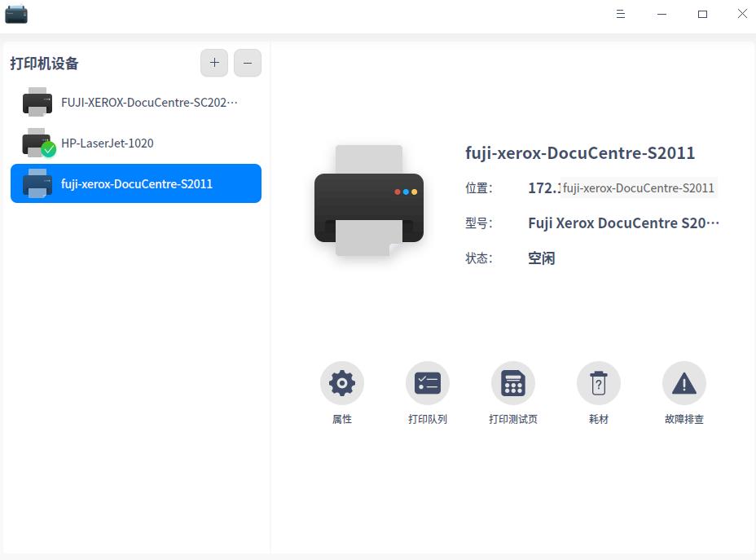
Task: Select fuji-xerox-DocuCentre-S2011 in the device list
Action: [136, 183]
